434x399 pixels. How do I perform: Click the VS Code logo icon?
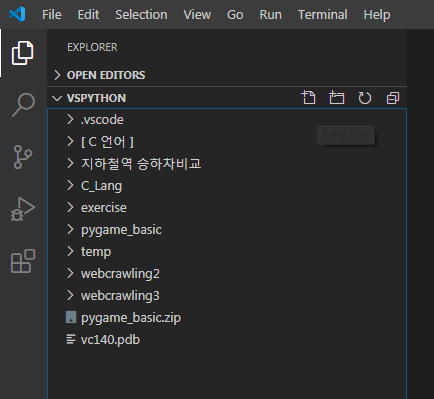[x=17, y=14]
